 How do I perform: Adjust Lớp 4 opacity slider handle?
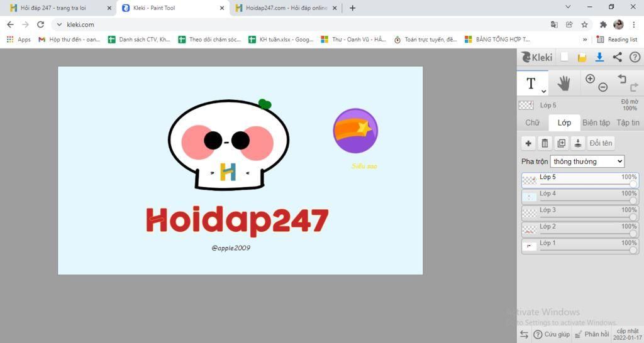coord(633,200)
